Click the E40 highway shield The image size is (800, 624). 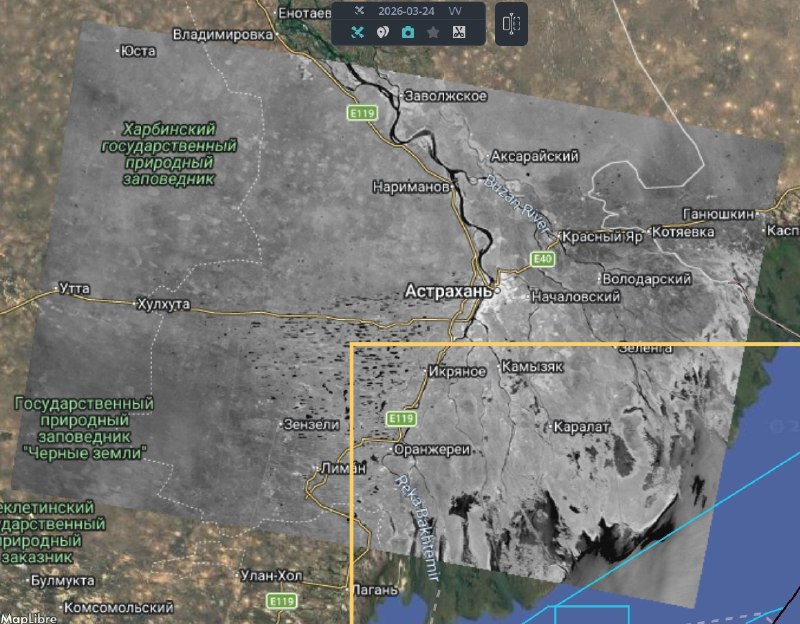(541, 259)
